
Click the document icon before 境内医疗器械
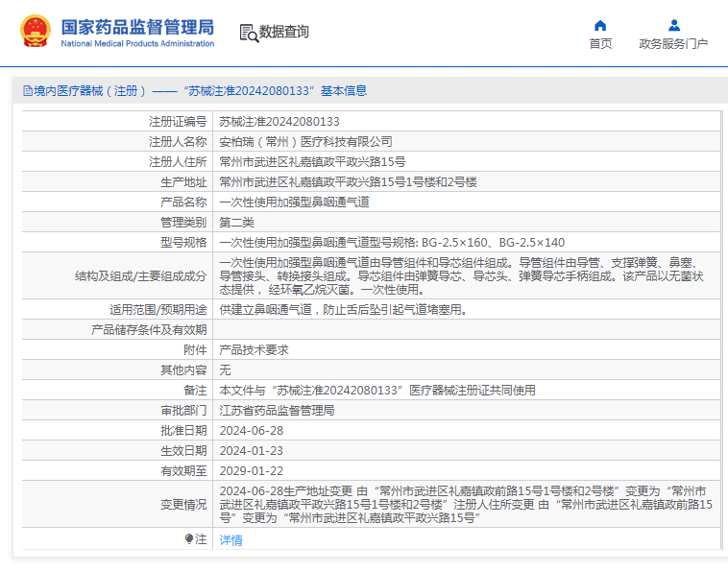(x=28, y=91)
